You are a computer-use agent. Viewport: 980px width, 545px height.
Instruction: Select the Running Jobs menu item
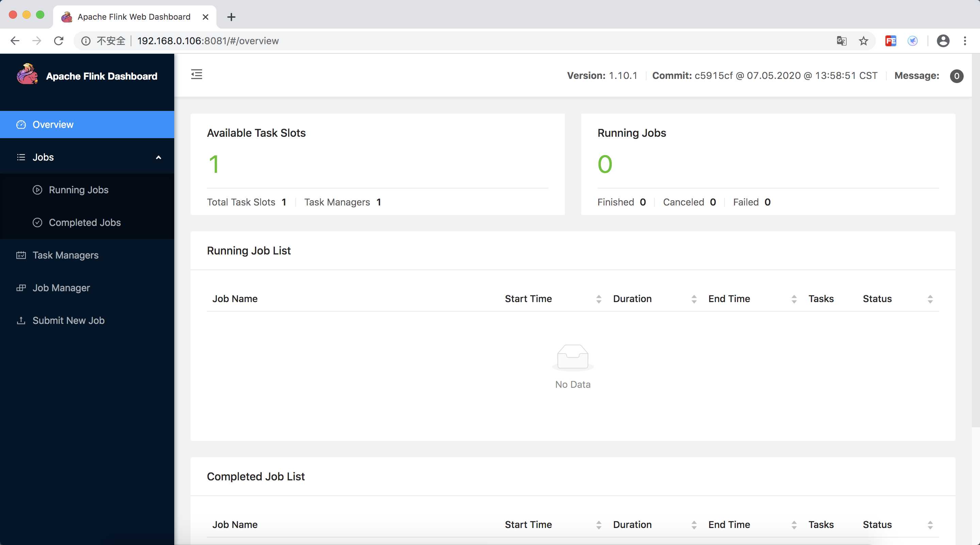point(79,190)
